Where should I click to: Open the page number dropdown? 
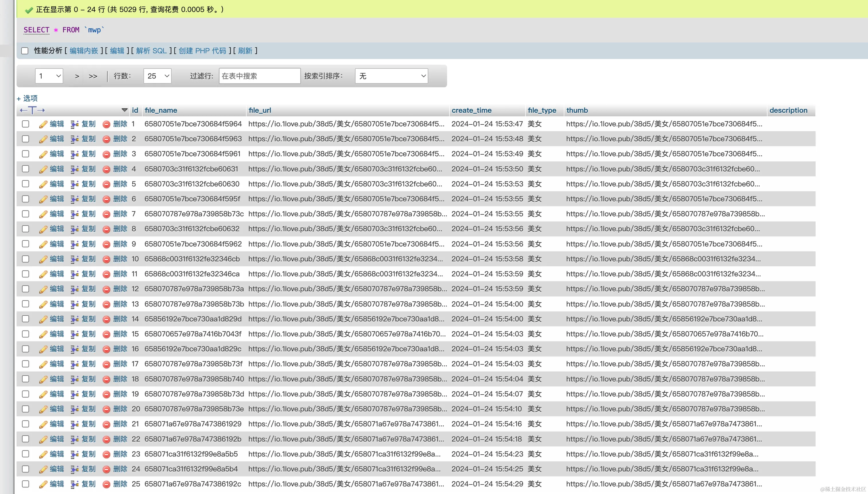[x=49, y=76]
